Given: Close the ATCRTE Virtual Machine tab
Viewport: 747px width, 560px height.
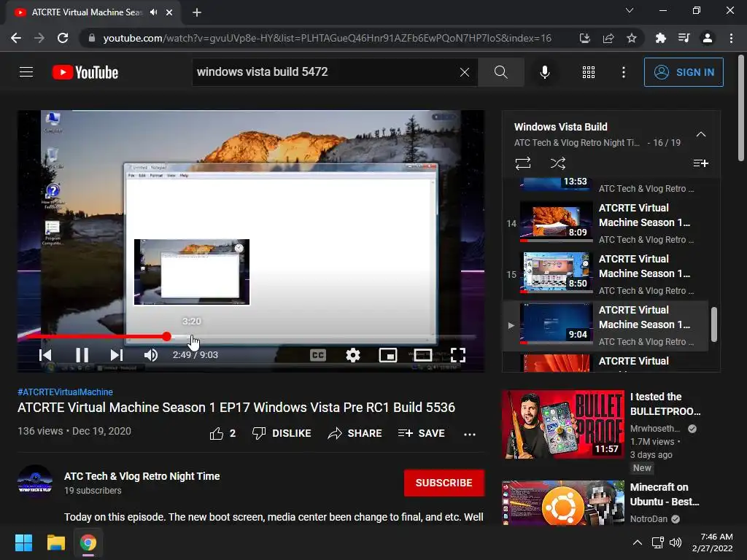Looking at the screenshot, I should click(x=169, y=12).
